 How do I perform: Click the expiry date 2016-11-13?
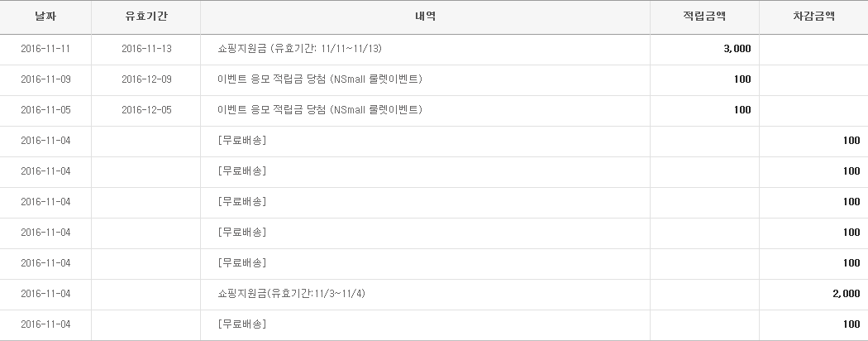tap(145, 49)
